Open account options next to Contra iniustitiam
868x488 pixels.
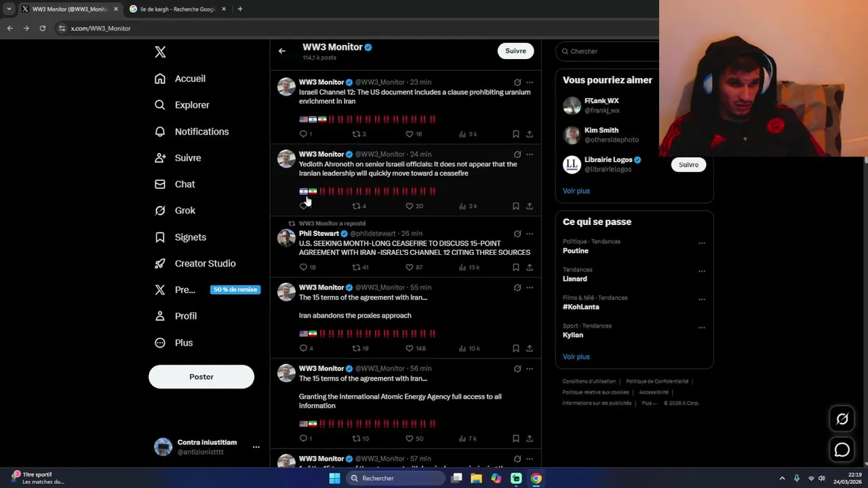[256, 447]
